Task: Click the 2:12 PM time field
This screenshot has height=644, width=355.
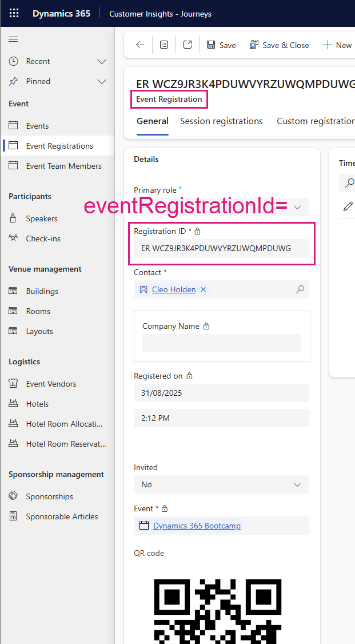Action: (x=222, y=418)
